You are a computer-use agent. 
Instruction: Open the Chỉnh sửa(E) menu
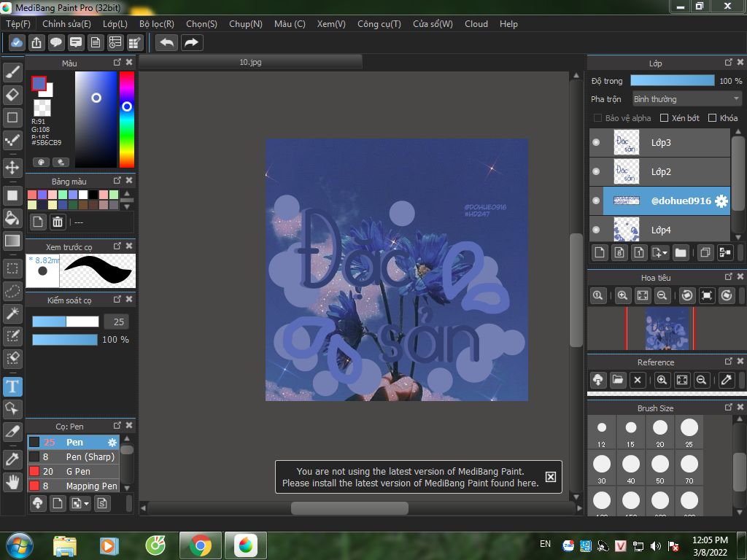tap(66, 24)
